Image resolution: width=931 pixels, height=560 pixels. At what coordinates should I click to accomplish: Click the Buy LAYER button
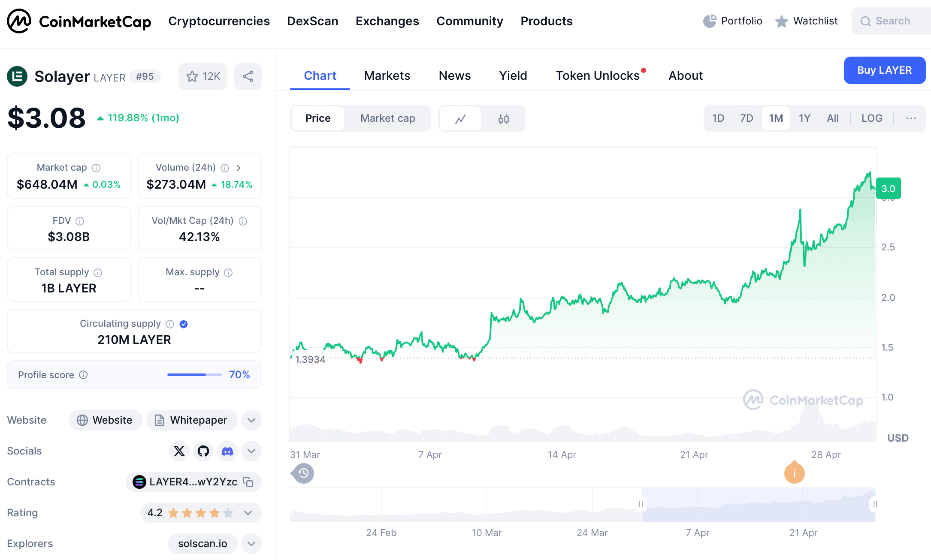(885, 70)
